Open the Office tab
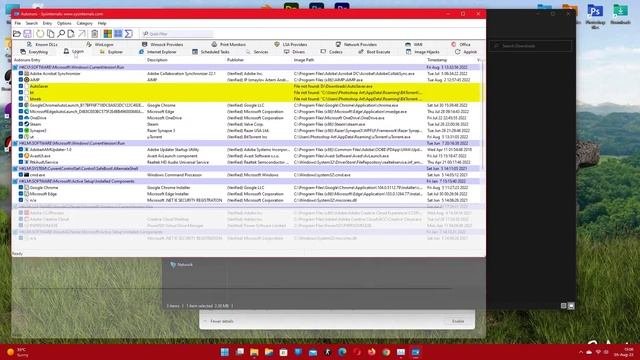Image resolution: width=640 pixels, height=360 pixels. [461, 44]
